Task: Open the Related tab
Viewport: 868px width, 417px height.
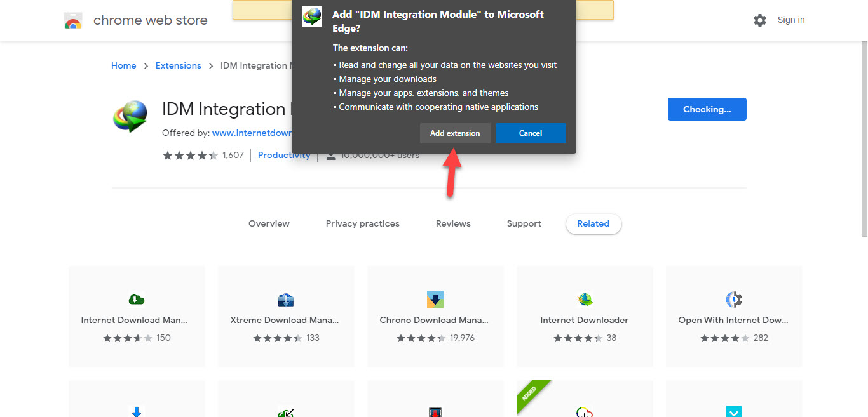Action: (x=593, y=223)
